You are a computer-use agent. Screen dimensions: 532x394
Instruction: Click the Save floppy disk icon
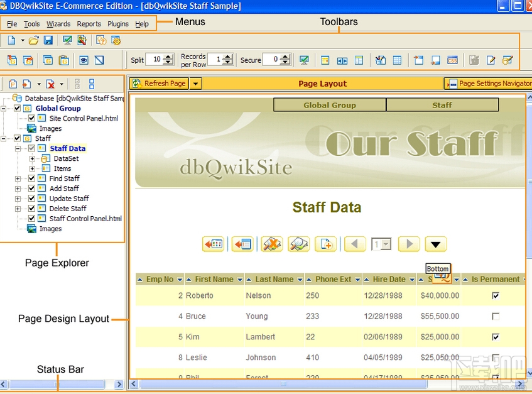[48, 41]
